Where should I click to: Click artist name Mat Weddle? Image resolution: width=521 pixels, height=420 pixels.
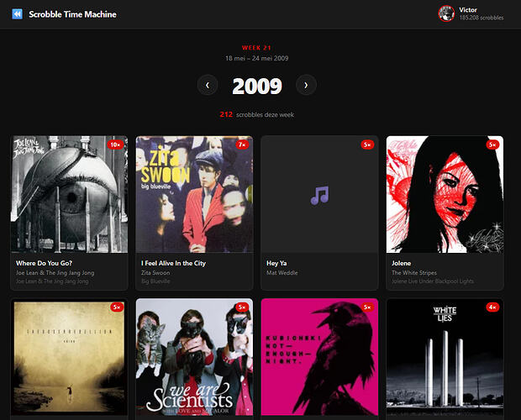point(282,273)
